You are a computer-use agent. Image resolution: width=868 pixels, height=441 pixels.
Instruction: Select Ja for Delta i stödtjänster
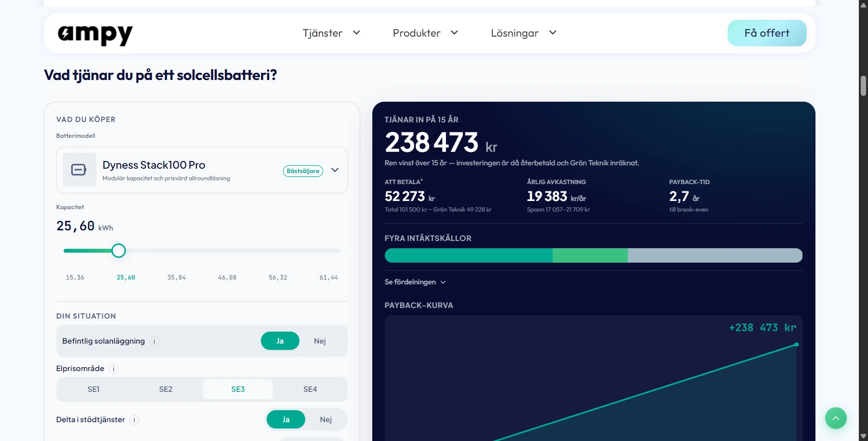click(286, 419)
